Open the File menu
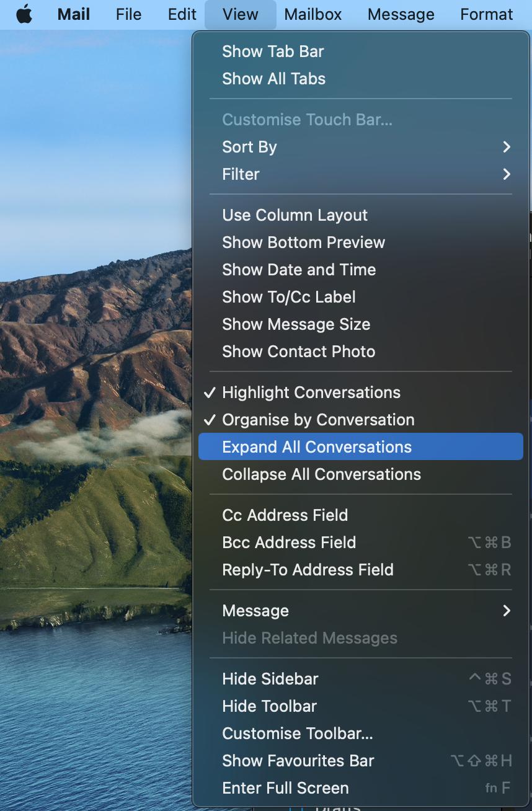Viewport: 532px width, 811px height. click(x=128, y=14)
